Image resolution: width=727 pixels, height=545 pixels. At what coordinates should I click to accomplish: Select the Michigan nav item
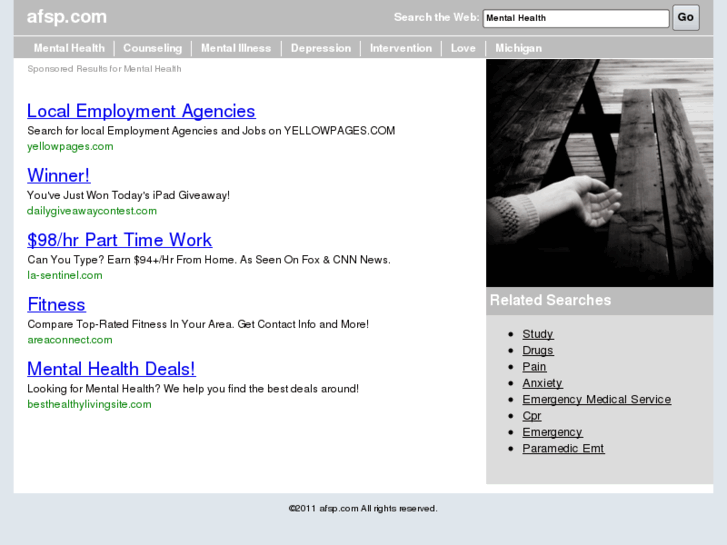518,48
